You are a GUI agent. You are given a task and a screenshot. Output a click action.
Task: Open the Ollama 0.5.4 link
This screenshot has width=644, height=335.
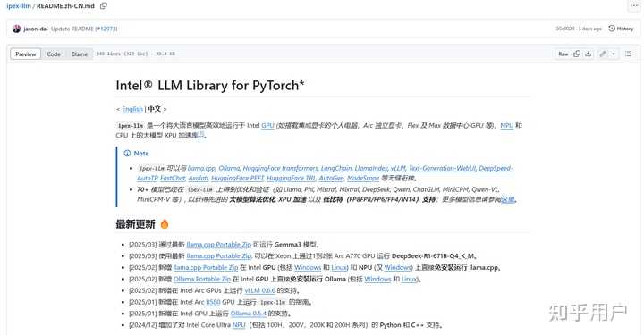click(x=249, y=314)
